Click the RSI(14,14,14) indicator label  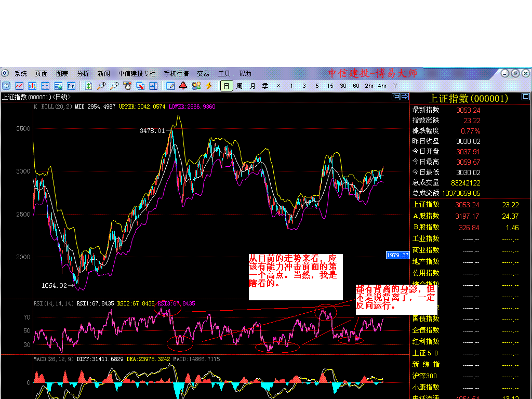point(54,303)
